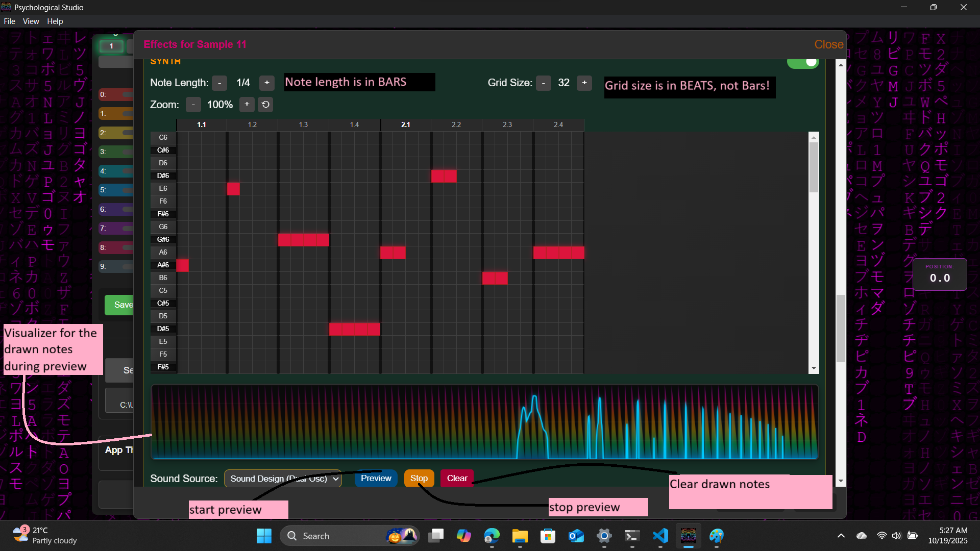
Task: Open the Sound Source dropdown
Action: (x=283, y=479)
